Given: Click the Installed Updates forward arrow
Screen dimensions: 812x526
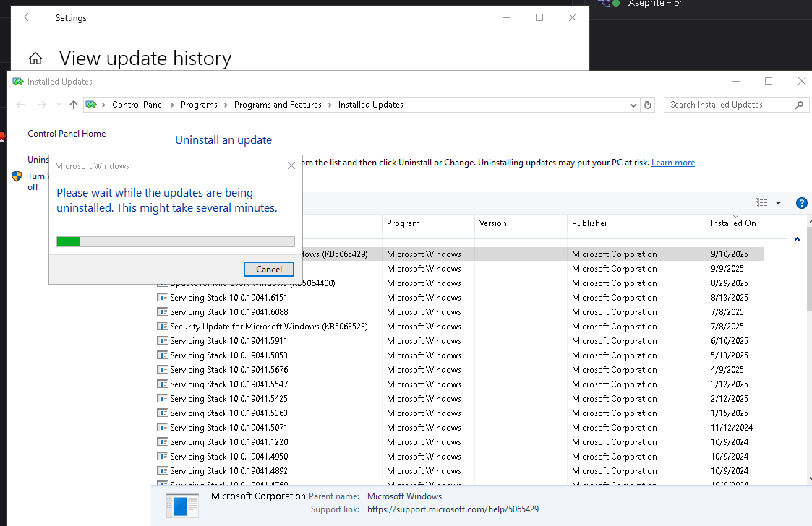Looking at the screenshot, I should click(x=42, y=105).
